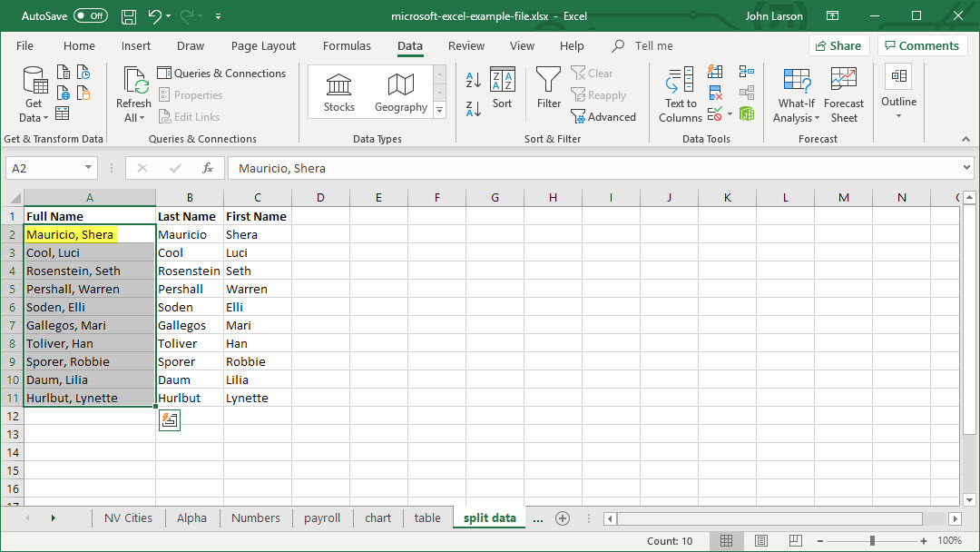This screenshot has height=552, width=980.
Task: Click the Paste Options smart tag icon
Action: click(x=170, y=419)
